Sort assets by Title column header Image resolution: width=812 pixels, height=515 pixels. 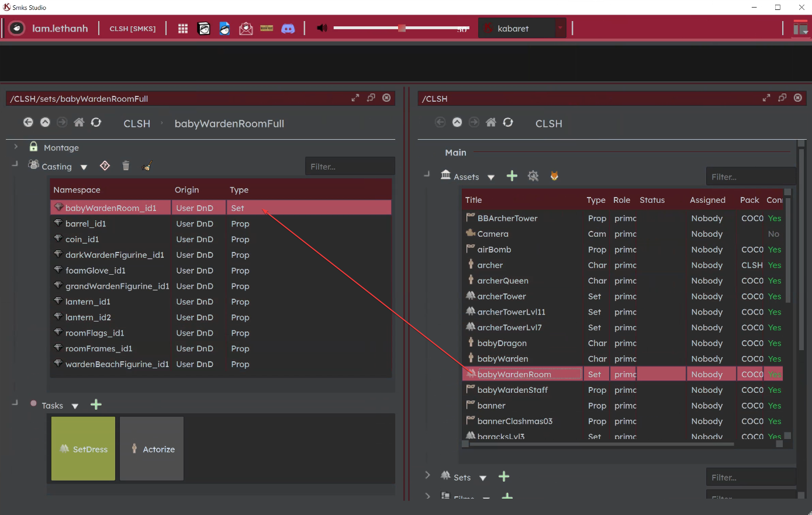(x=474, y=200)
